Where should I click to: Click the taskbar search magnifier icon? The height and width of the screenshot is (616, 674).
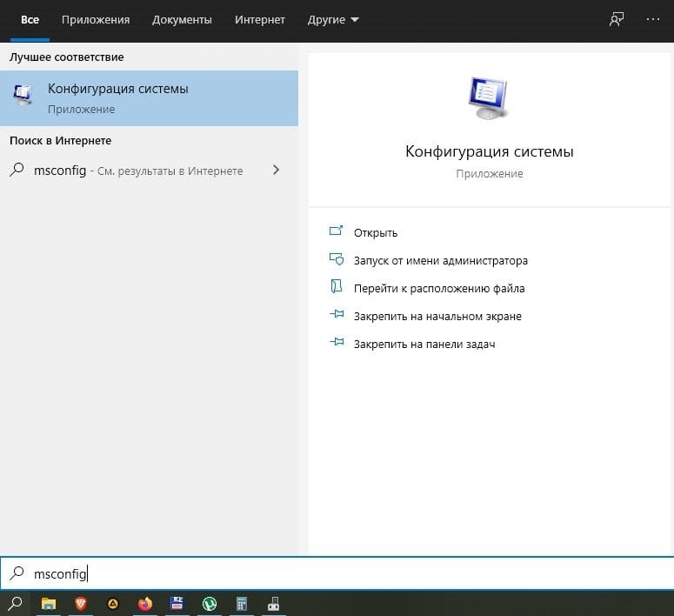(x=15, y=603)
